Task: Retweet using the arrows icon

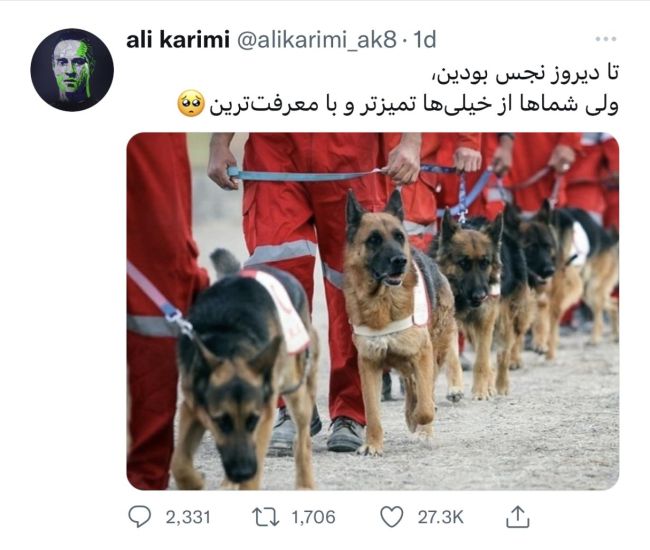Action: pyautogui.click(x=265, y=517)
